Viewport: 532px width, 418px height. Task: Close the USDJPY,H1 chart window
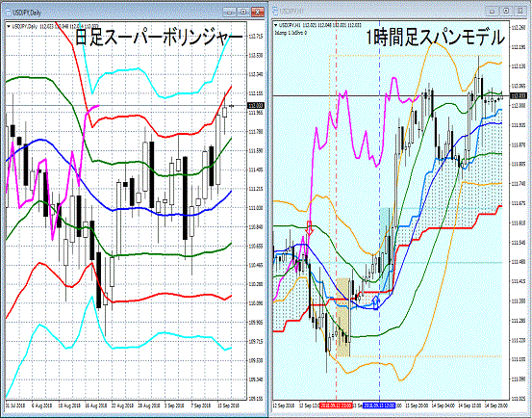point(520,12)
